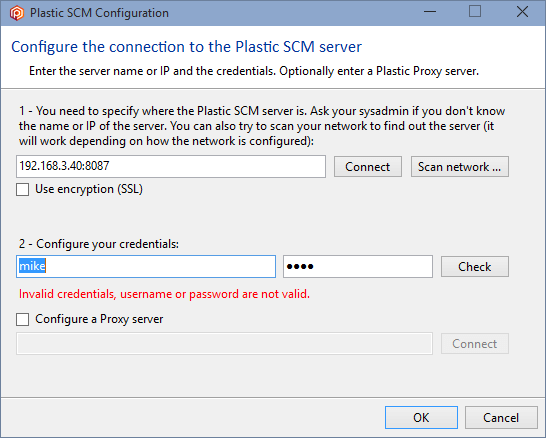This screenshot has width=546, height=438.
Task: Enable the Use encryption (SSL) checkbox
Action: 23,190
